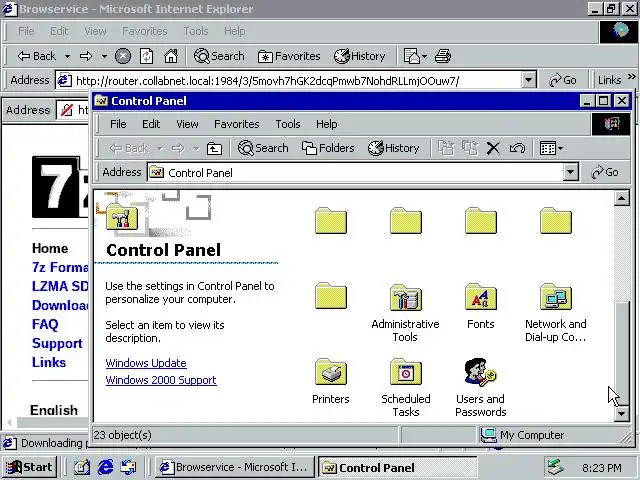Click the Start button
Viewport: 640px width, 480px height.
click(x=29, y=467)
